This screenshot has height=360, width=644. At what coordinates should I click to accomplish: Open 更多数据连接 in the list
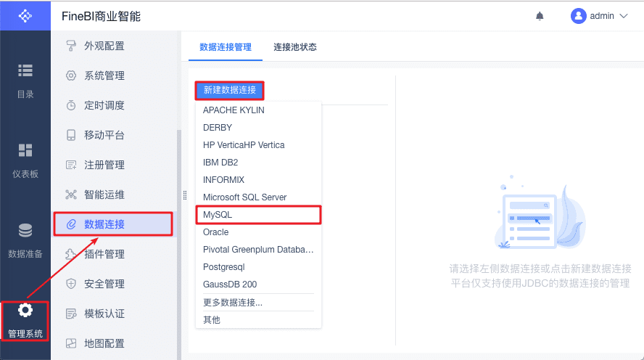(233, 302)
